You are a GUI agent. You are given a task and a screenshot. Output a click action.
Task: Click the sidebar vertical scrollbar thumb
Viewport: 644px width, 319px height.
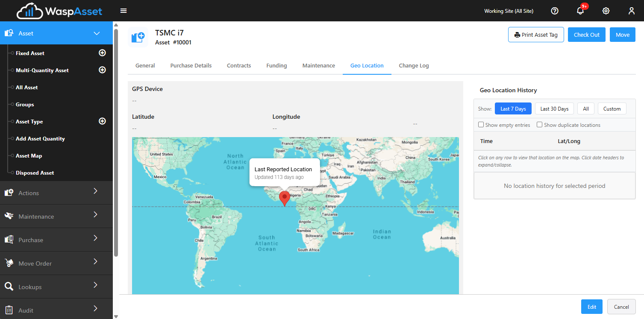(x=116, y=143)
